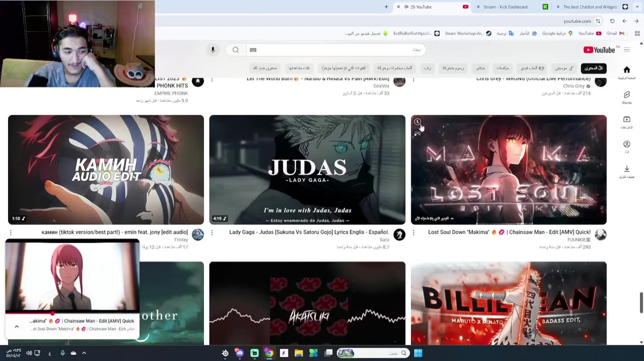This screenshot has width=644, height=361.
Task: Play the Billie Jean Naruto x Minato thumbnail
Action: point(508,303)
